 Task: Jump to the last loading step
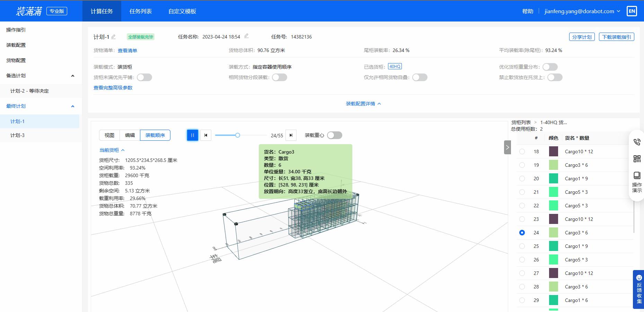pyautogui.click(x=291, y=135)
